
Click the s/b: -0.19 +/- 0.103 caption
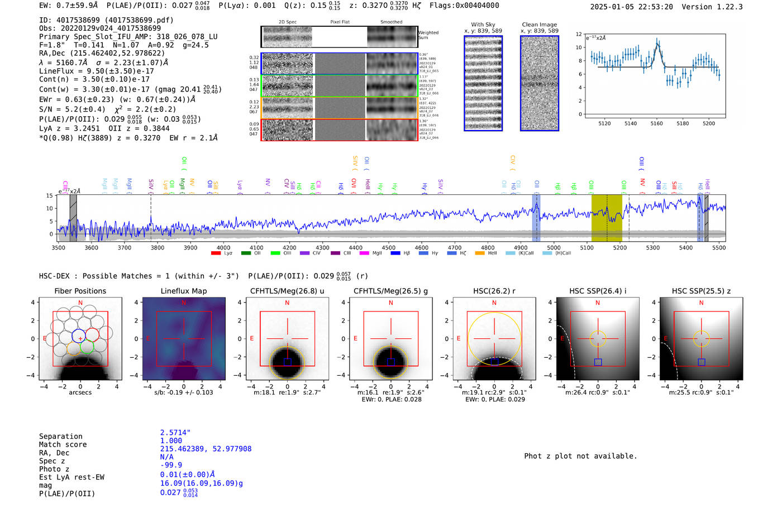(184, 392)
